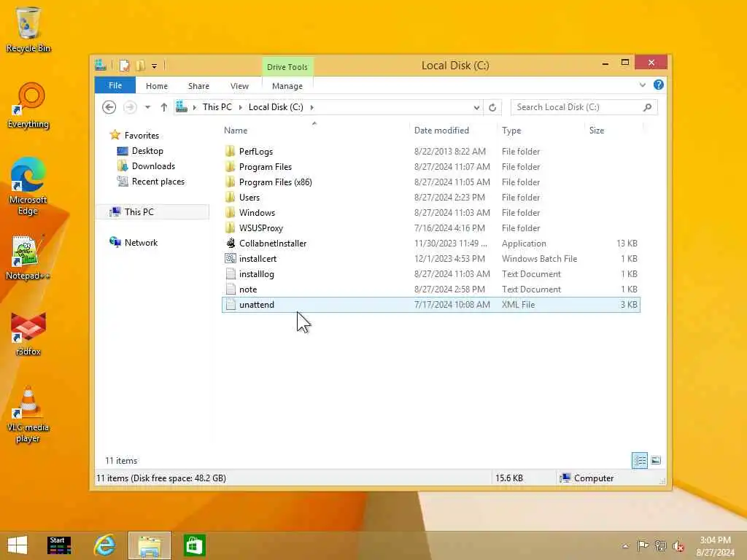
Task: Click the New folder icon in the quick access toolbar
Action: [141, 66]
